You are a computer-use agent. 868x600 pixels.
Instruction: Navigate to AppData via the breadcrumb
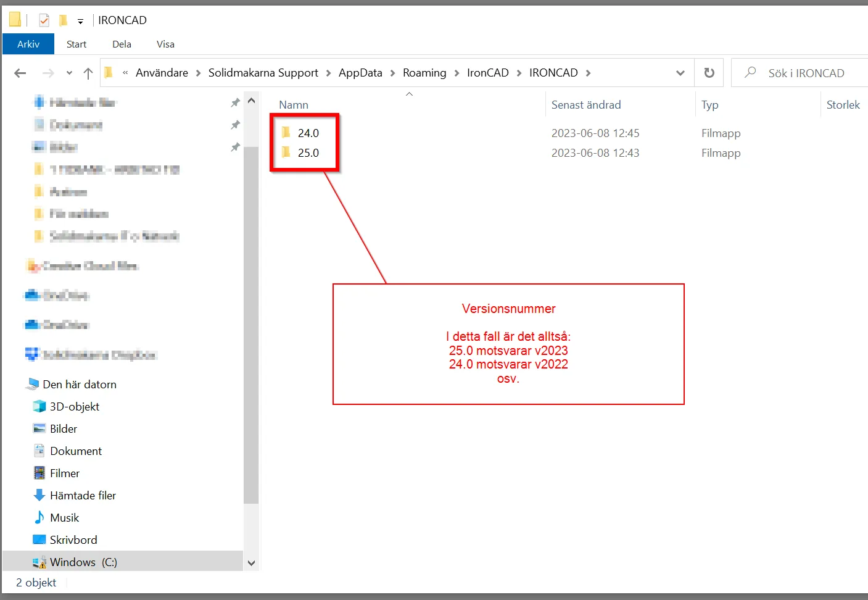tap(360, 72)
